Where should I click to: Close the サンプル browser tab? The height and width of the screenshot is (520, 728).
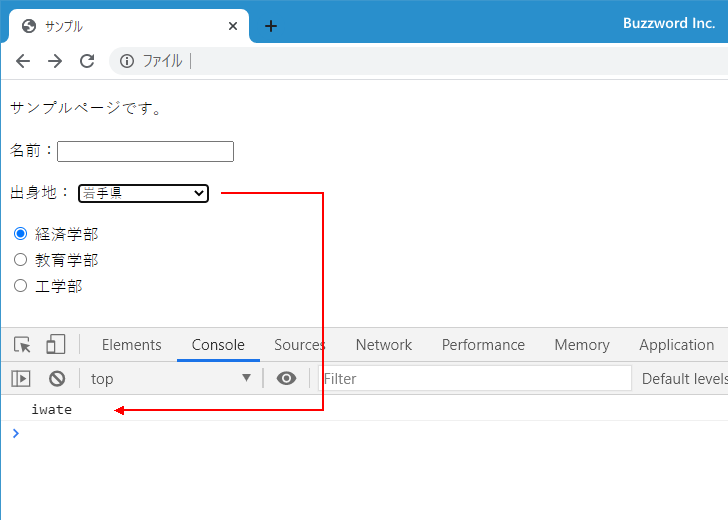point(233,26)
